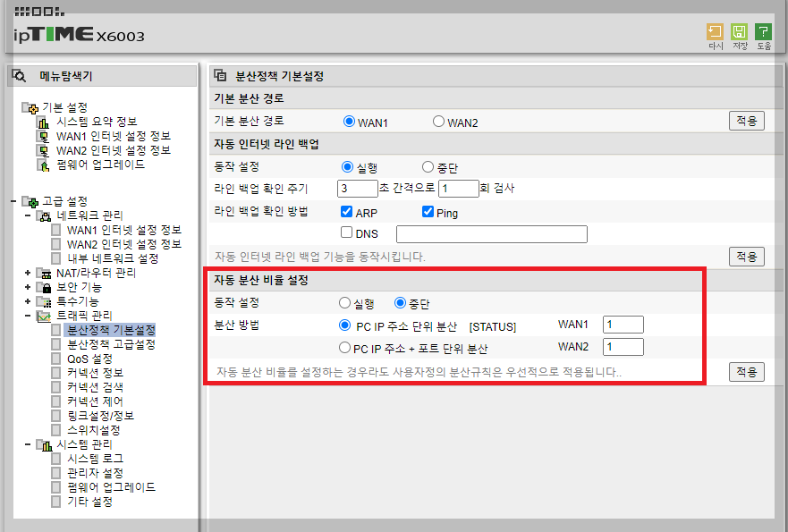Viewport: 788px width, 532px height.
Task: Collapse the 네트워크 관리 node
Action: [28, 216]
